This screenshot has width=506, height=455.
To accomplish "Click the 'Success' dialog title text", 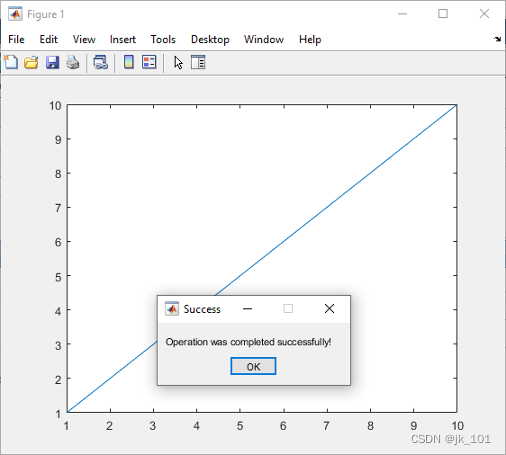I will (202, 309).
